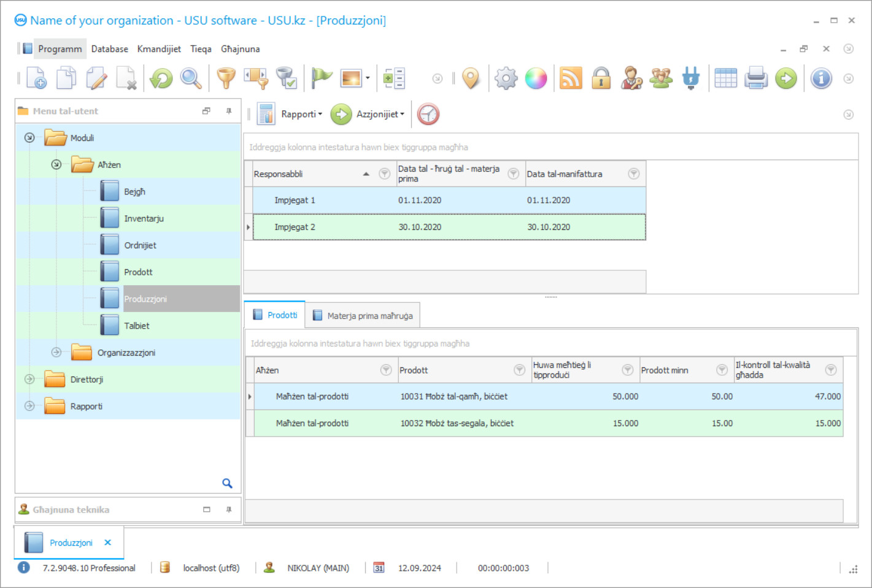The height and width of the screenshot is (588, 872).
Task: Open the filter funnel tool
Action: coord(225,78)
